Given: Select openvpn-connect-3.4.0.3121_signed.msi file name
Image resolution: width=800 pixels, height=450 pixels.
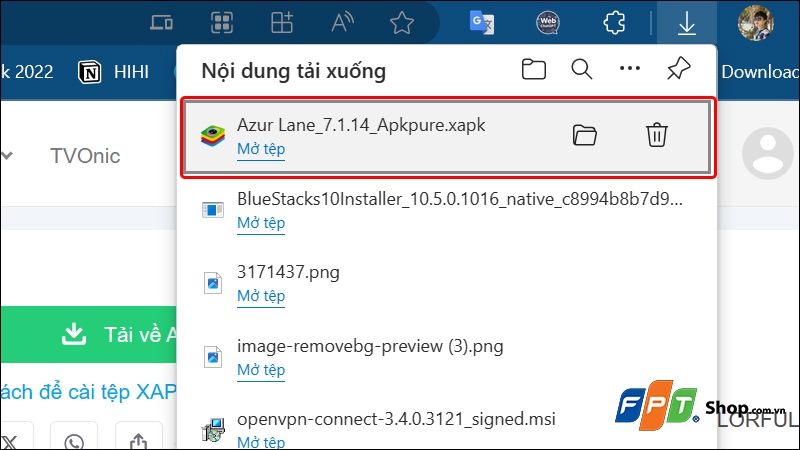Looking at the screenshot, I should tap(396, 419).
